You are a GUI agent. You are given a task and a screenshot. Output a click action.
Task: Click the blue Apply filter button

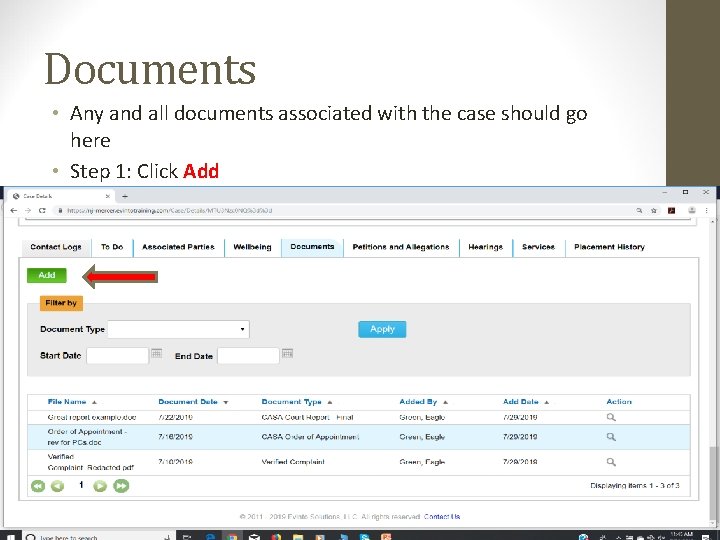click(382, 329)
